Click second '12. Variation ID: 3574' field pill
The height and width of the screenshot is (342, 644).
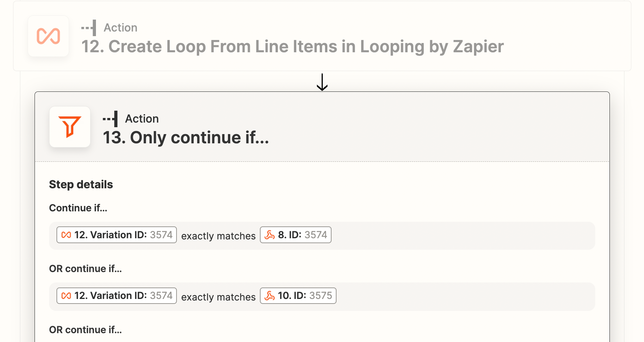pos(117,296)
